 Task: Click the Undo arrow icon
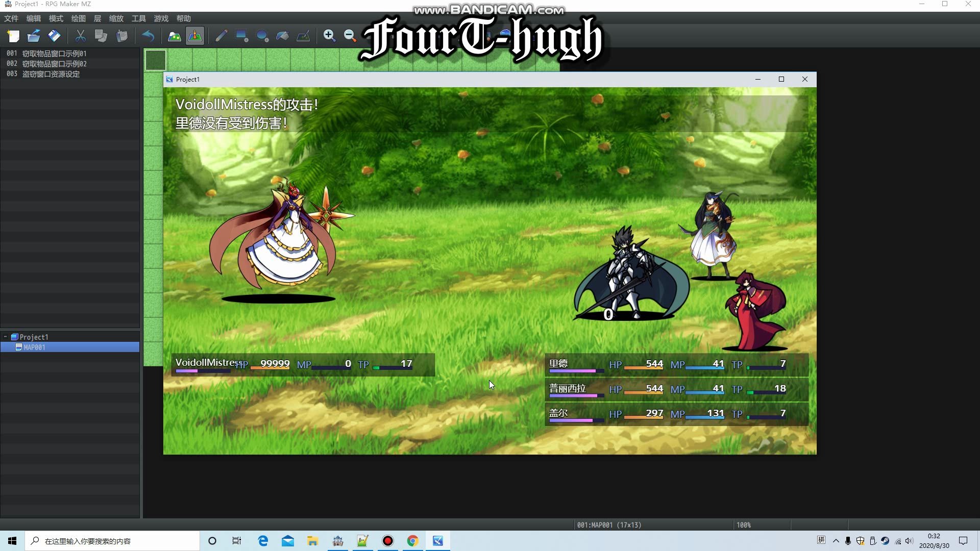pyautogui.click(x=148, y=36)
